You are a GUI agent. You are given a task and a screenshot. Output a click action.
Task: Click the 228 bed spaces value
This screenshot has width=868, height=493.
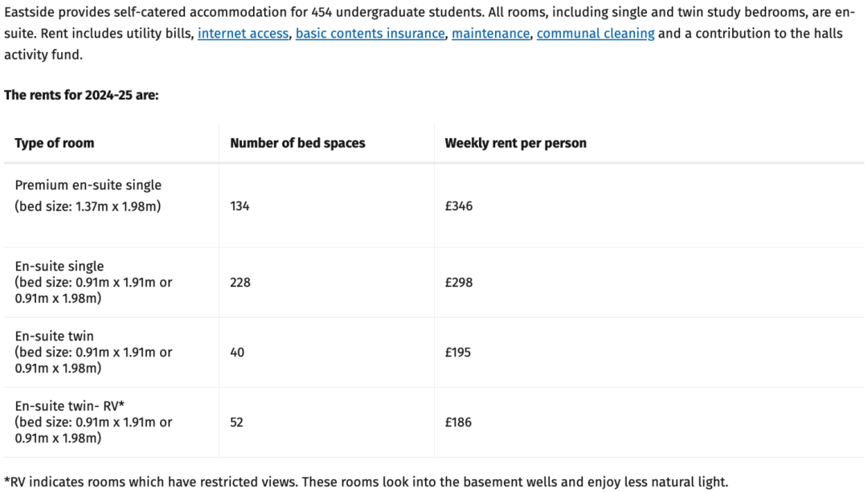click(240, 283)
